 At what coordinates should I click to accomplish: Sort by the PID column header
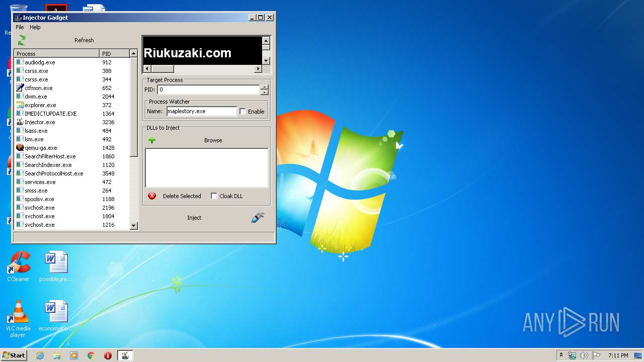115,53
